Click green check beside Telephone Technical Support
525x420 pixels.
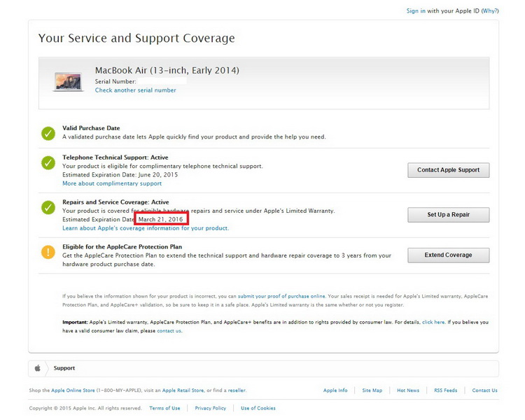[x=48, y=163]
